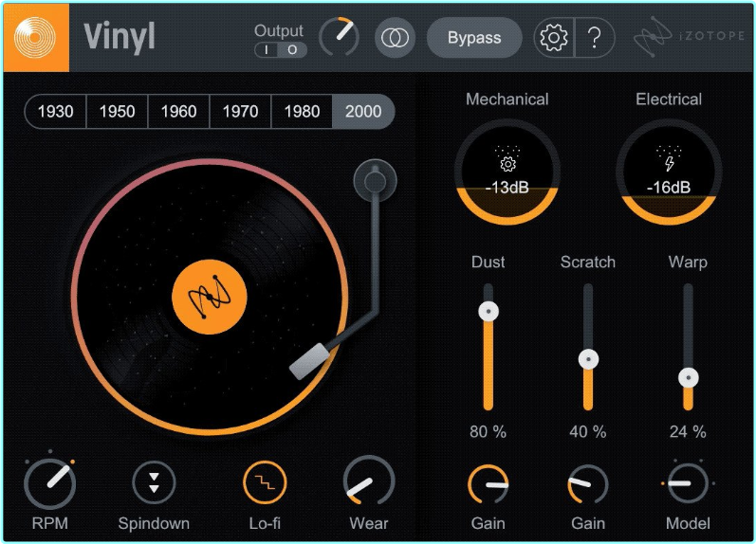Click the Electrical -16dB level dial
Image resolution: width=756 pixels, height=544 pixels.
(x=669, y=172)
